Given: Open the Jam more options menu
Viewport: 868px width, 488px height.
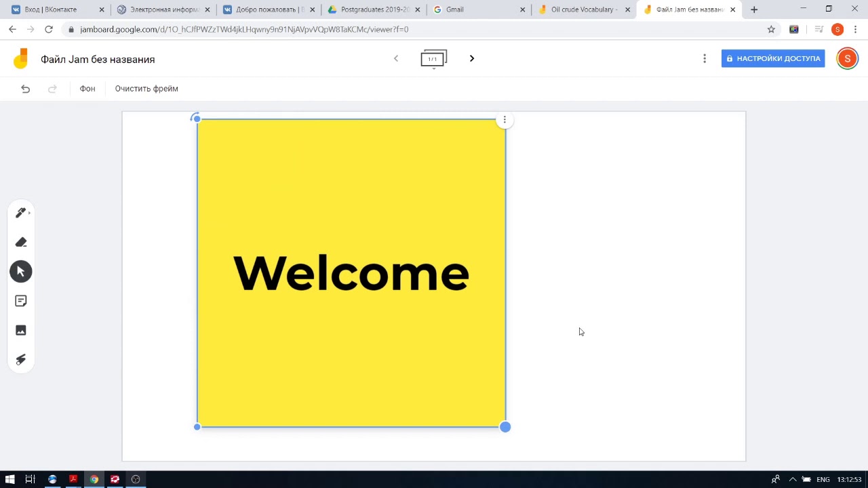Looking at the screenshot, I should coord(705,59).
